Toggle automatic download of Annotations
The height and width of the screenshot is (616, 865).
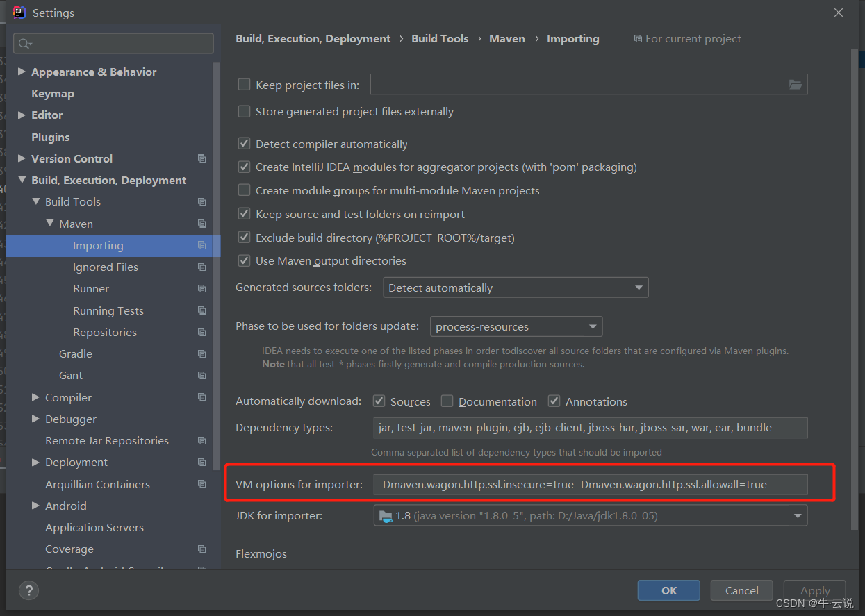point(554,401)
